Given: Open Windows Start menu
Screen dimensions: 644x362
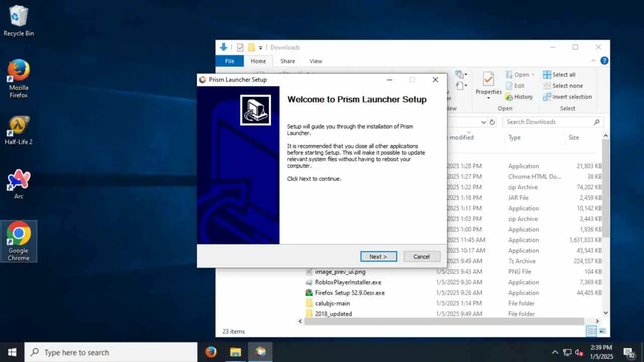Looking at the screenshot, I should click(x=12, y=352).
